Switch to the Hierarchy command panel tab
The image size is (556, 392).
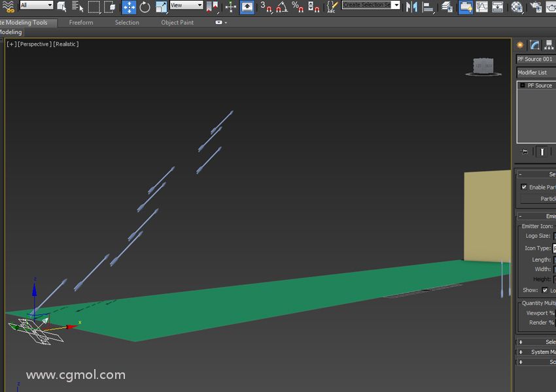[549, 45]
